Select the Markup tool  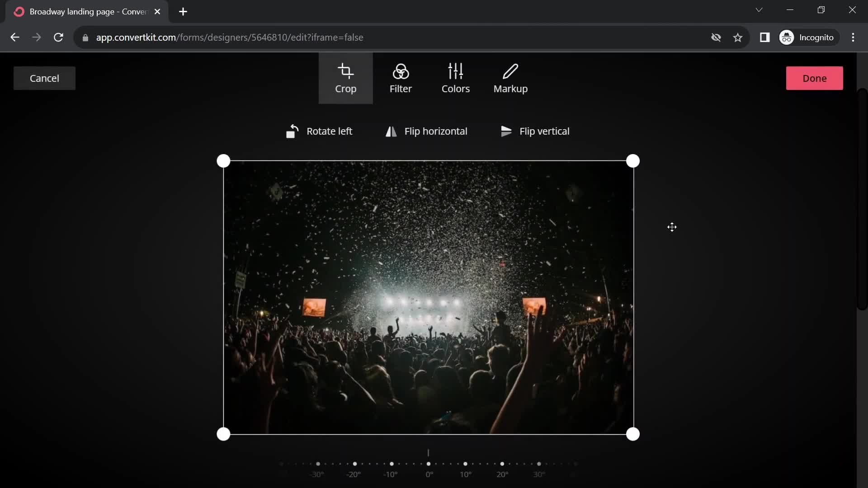coord(510,78)
